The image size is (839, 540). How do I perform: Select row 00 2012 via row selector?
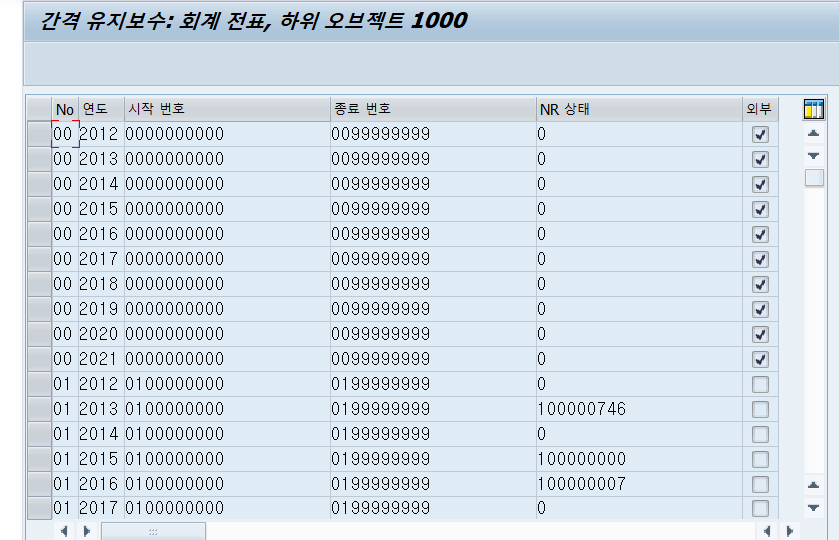pos(40,134)
